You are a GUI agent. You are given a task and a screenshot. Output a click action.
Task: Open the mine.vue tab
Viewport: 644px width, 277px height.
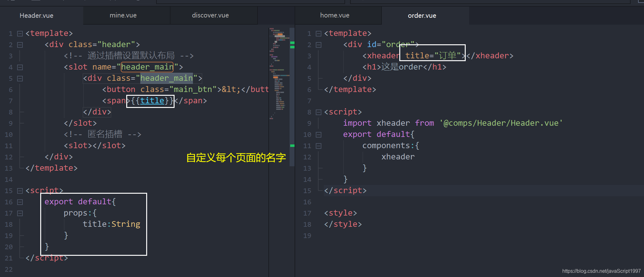(x=123, y=15)
